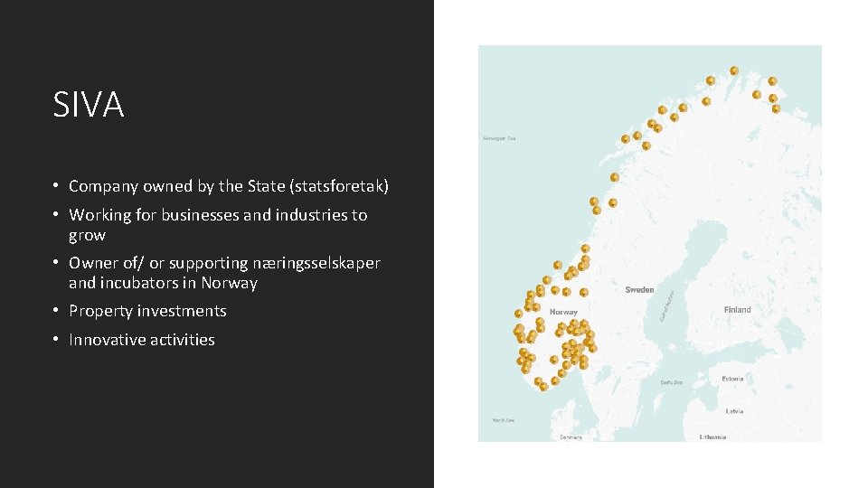Click the 'Norway' label on the map
This screenshot has width=868, height=488.
(563, 312)
